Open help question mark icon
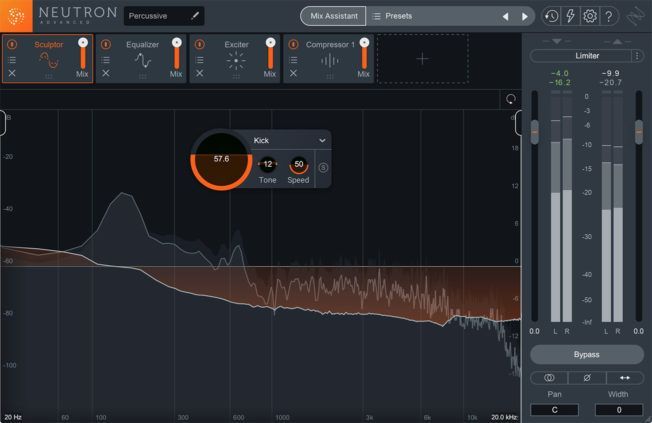The height and width of the screenshot is (423, 652). pyautogui.click(x=609, y=16)
